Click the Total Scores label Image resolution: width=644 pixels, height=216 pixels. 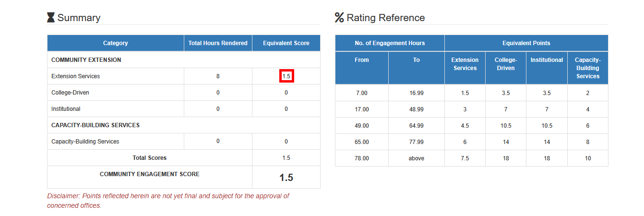(x=150, y=158)
